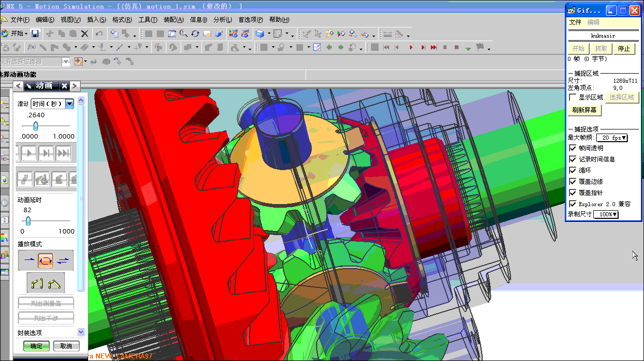Click the 刷新屏幕 button
This screenshot has width=644, height=361.
[584, 110]
